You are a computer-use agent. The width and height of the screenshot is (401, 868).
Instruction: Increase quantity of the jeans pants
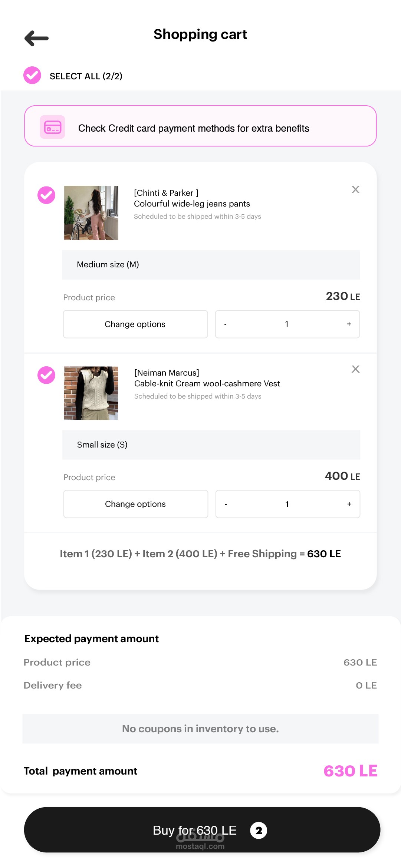pyautogui.click(x=349, y=324)
